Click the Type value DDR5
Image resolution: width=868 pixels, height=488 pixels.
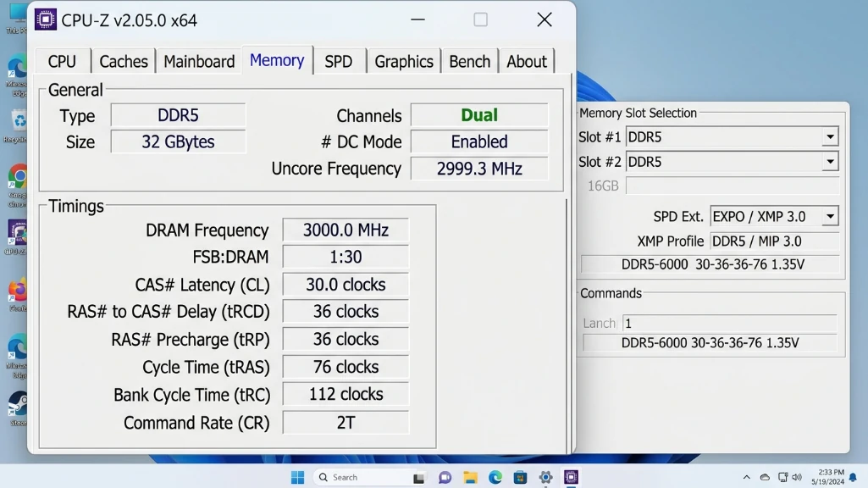(x=178, y=115)
